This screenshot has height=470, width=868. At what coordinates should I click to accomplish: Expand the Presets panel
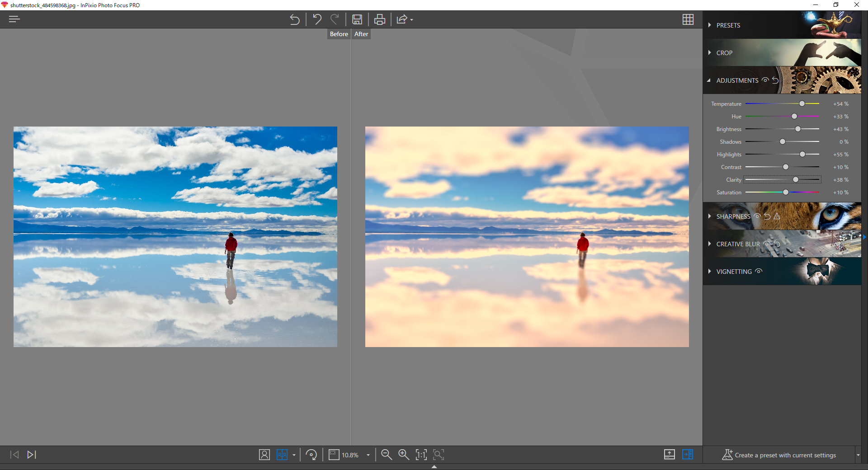728,25
